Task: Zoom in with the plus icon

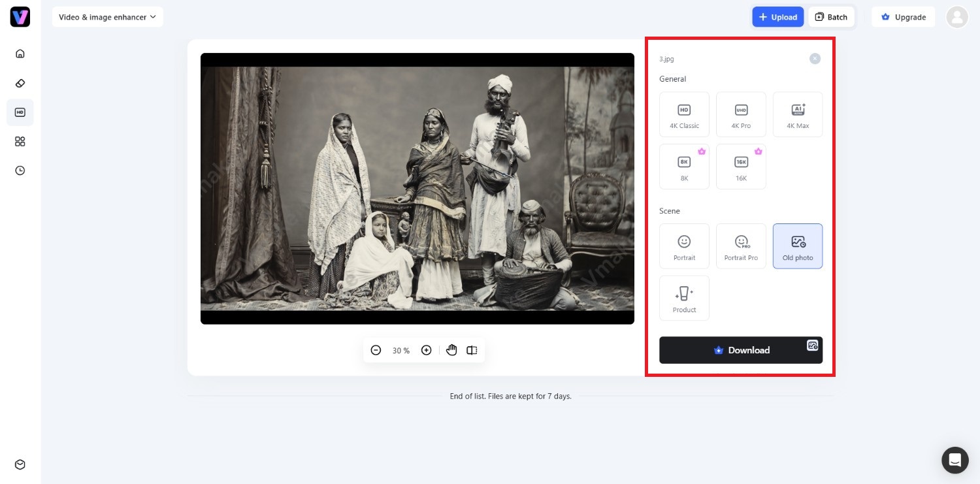Action: (x=426, y=351)
